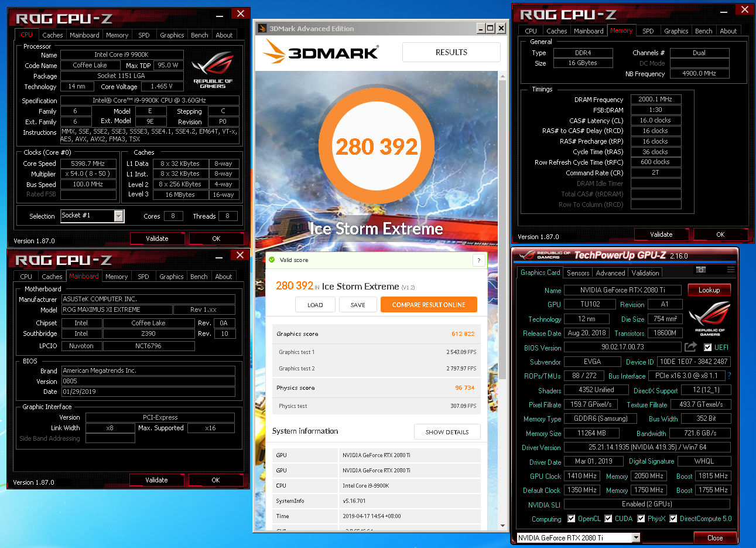The image size is (756, 548).
Task: Click the Graphics score value 612 822
Action: coord(463,334)
